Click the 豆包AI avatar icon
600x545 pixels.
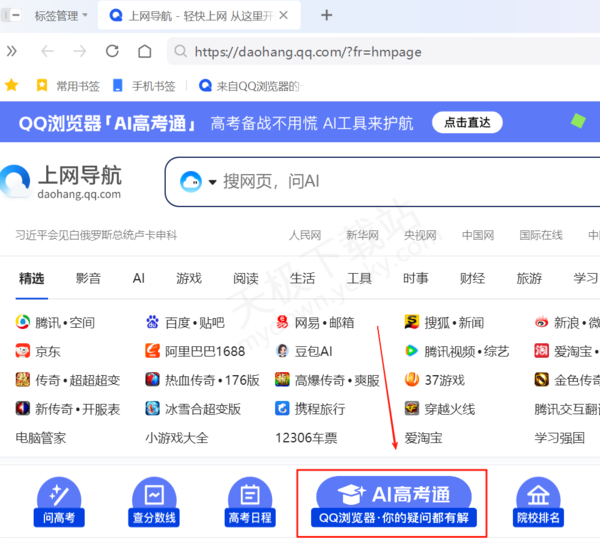[282, 351]
